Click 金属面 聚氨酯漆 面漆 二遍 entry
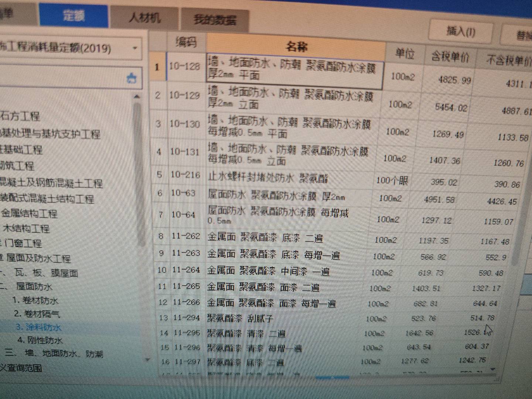Image resolution: width=532 pixels, height=399 pixels. coord(263,287)
